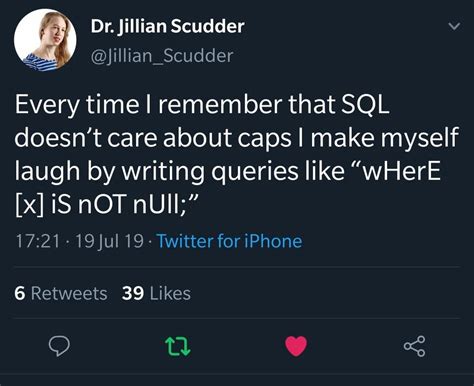Select the bold 39 likes count
This screenshot has height=386, width=474.
click(x=133, y=294)
